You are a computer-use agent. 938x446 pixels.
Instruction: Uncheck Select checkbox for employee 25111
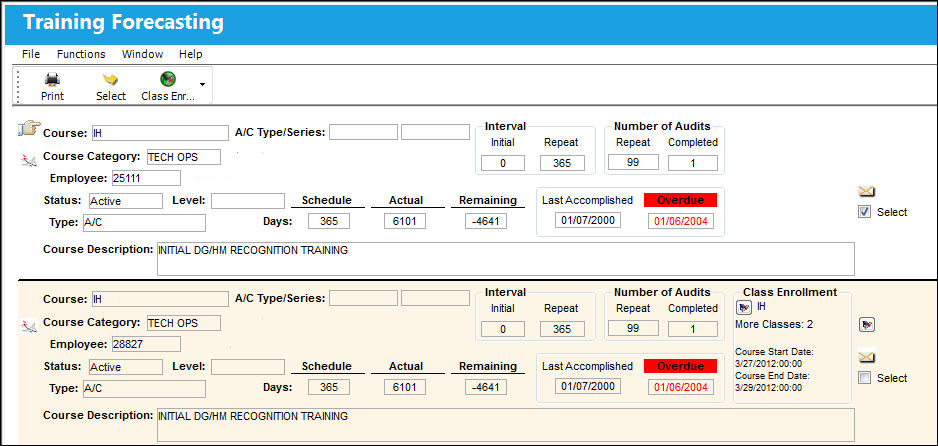tap(864, 212)
